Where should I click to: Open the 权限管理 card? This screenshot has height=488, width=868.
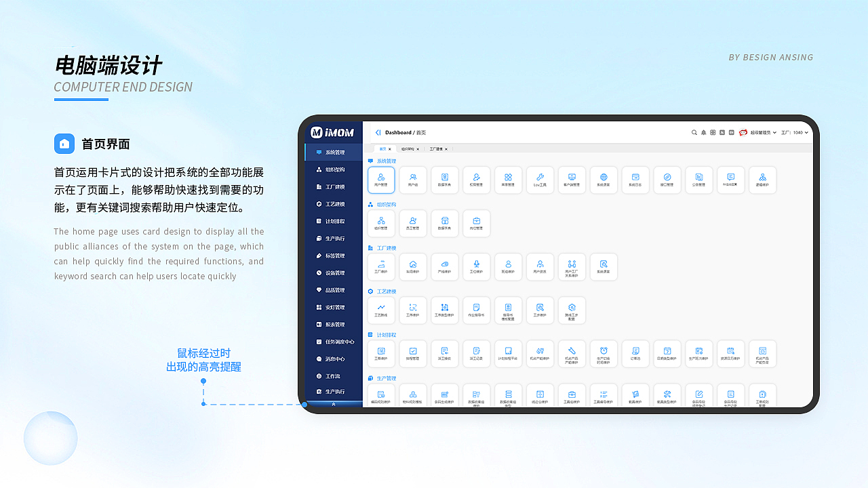coord(477,180)
